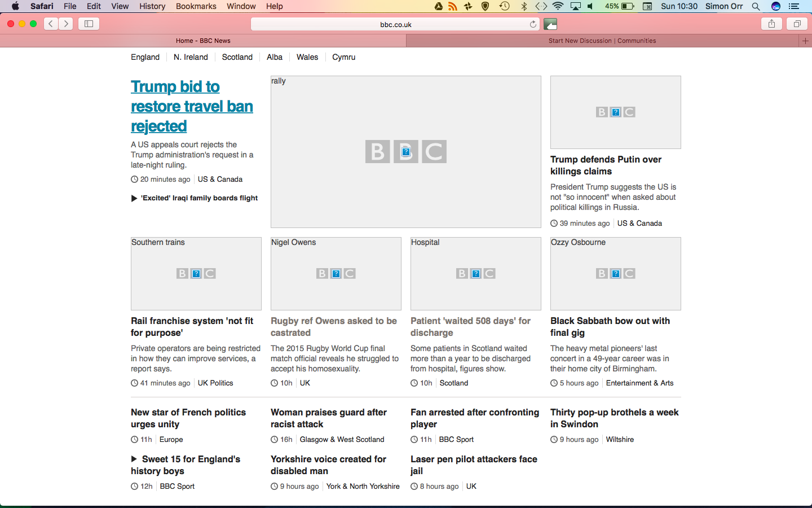Open the View menu
The height and width of the screenshot is (508, 812).
point(120,6)
